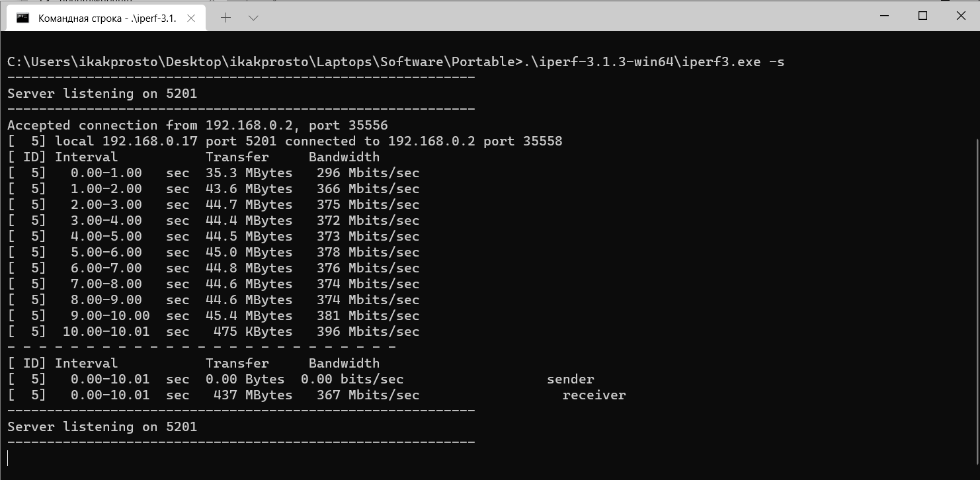Screen dimensions: 980x480
Task: Select the Командная строка - .\iperf-3.1. tab
Action: [x=106, y=19]
